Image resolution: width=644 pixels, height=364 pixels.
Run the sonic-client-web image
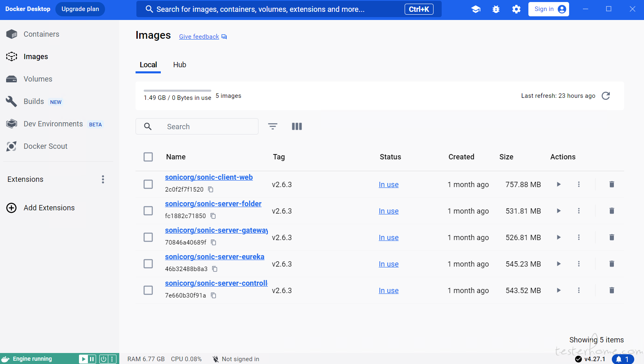[x=559, y=184]
